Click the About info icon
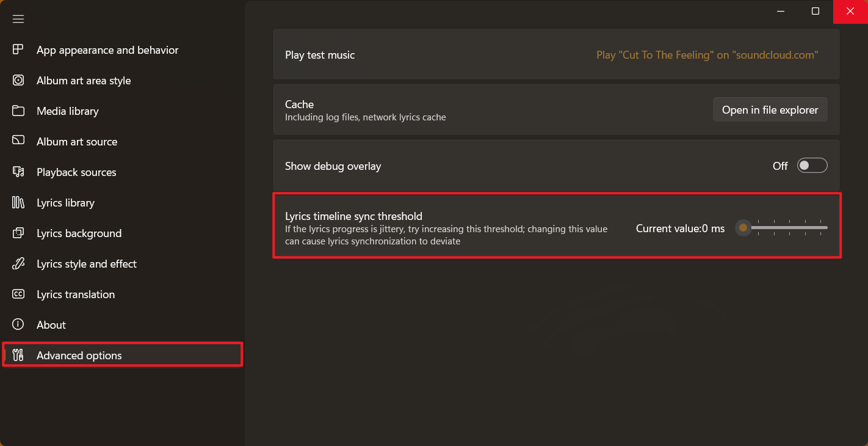 [18, 324]
